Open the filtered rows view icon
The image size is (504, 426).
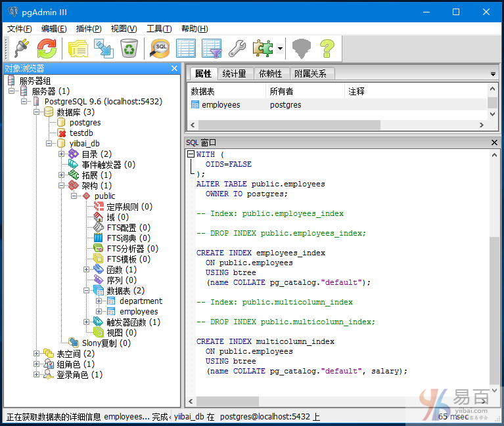[x=212, y=48]
